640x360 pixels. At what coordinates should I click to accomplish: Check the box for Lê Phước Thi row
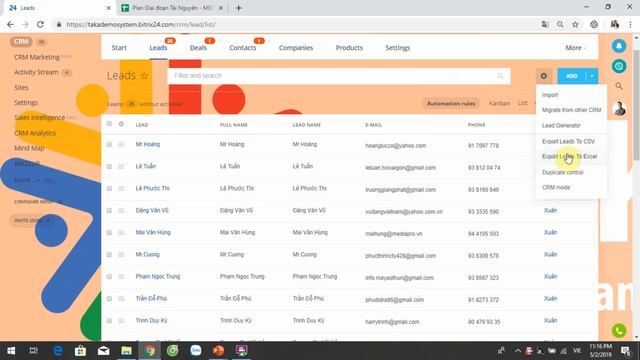point(109,189)
